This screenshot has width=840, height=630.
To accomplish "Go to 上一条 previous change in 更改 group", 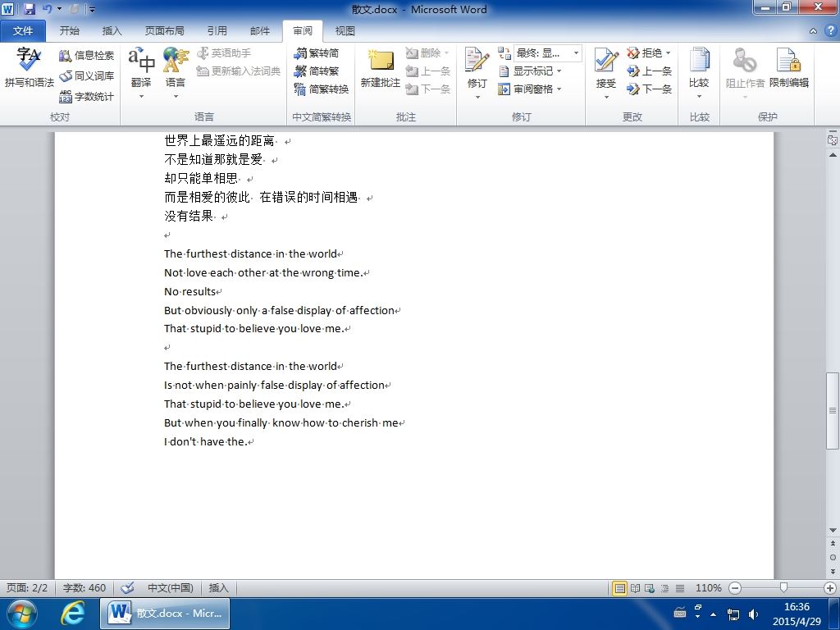I will [649, 71].
